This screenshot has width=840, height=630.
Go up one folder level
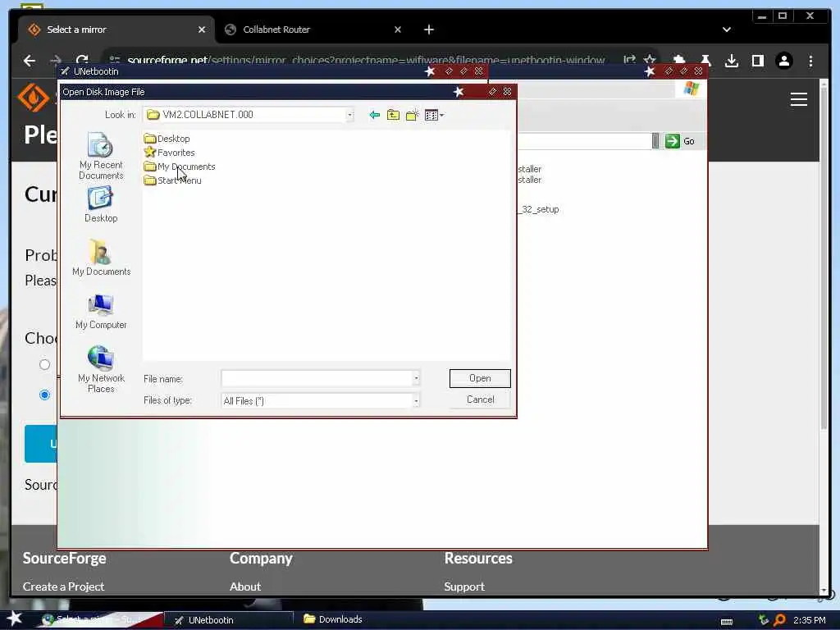pyautogui.click(x=393, y=115)
